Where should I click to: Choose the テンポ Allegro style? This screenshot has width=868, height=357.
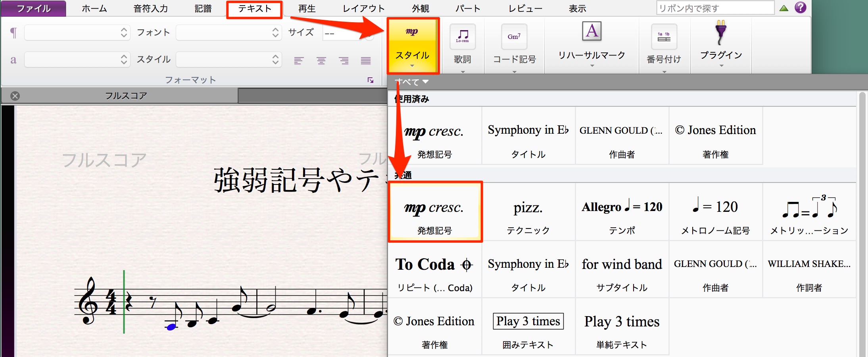pos(622,212)
